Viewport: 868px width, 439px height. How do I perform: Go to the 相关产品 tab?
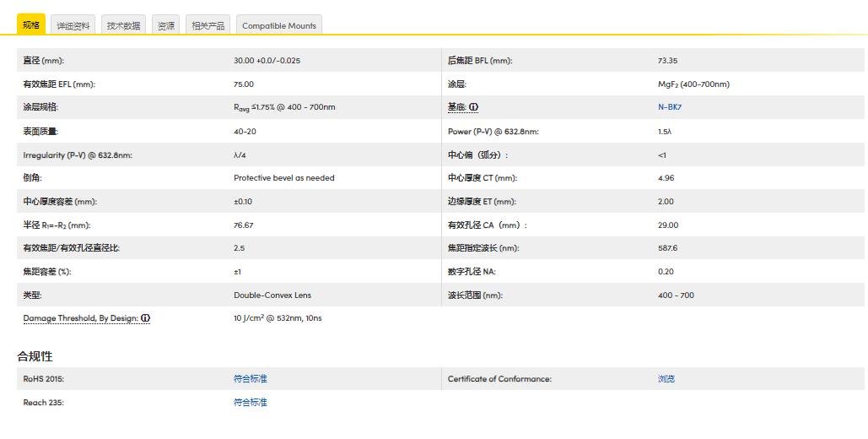tap(208, 25)
